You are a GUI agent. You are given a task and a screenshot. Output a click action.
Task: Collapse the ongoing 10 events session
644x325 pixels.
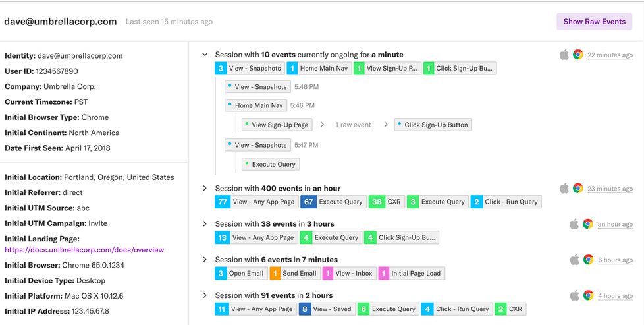[205, 55]
